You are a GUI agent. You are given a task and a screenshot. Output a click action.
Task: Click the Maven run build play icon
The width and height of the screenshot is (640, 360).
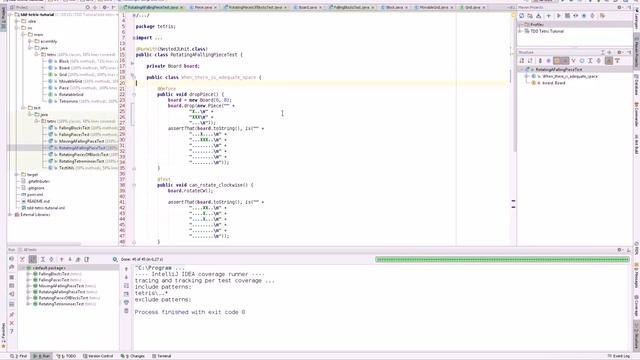click(x=558, y=16)
